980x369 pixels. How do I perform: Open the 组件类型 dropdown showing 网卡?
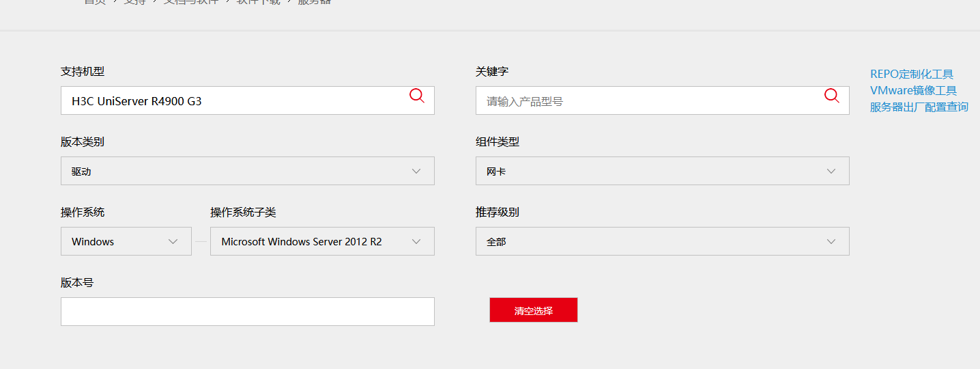[663, 171]
